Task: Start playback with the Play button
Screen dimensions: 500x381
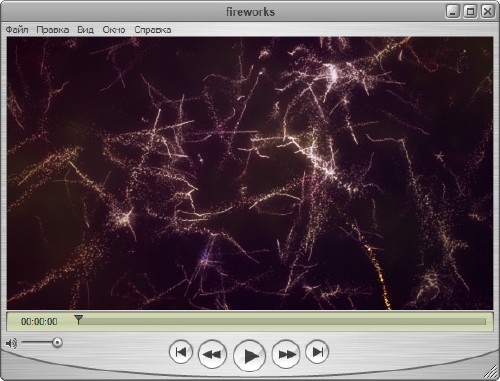Action: [x=250, y=355]
